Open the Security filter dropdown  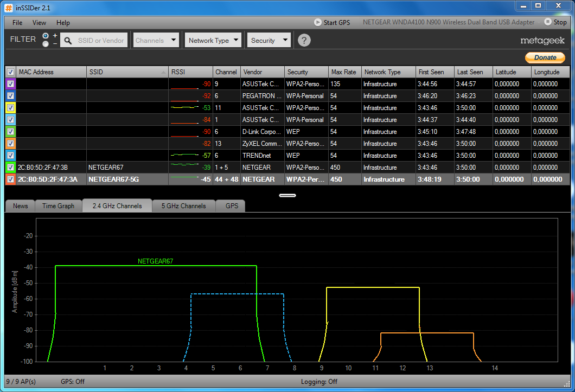click(269, 40)
